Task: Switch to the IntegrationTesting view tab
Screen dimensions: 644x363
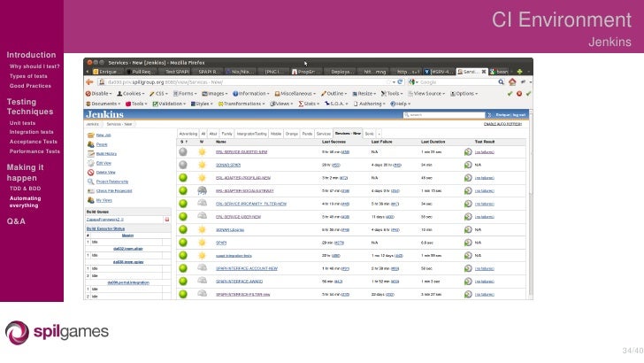Action: tap(252, 134)
